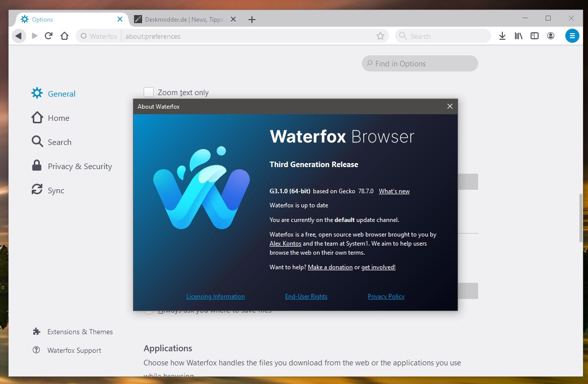Close the Options tab
588x384 pixels.
tap(119, 19)
